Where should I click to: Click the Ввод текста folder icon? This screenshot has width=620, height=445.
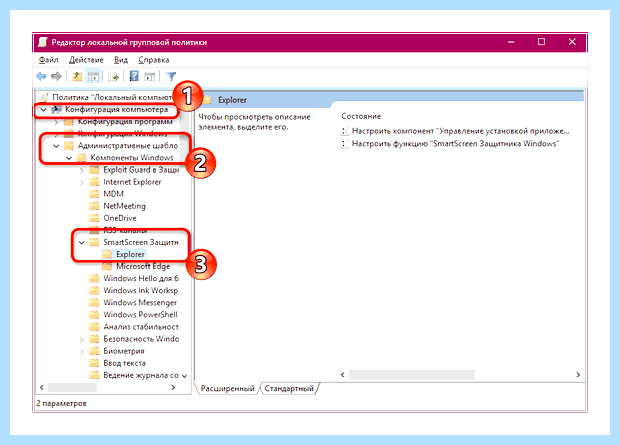(94, 363)
